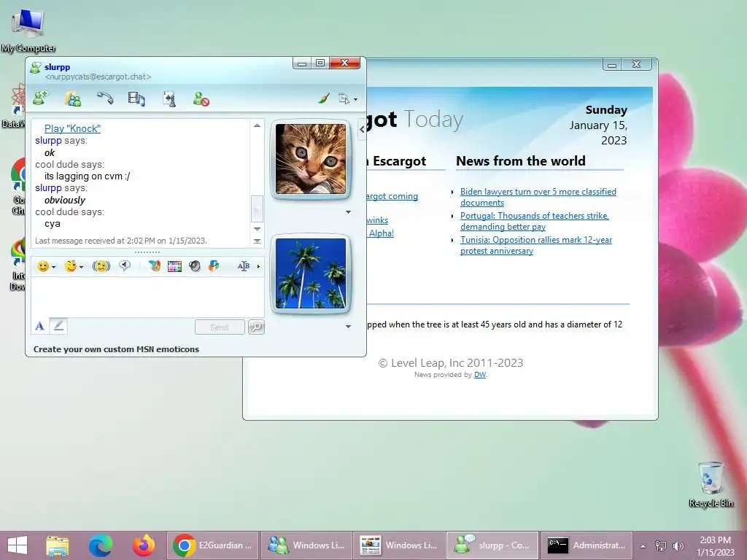Switch to handwriting mode pencil button

pyautogui.click(x=58, y=326)
